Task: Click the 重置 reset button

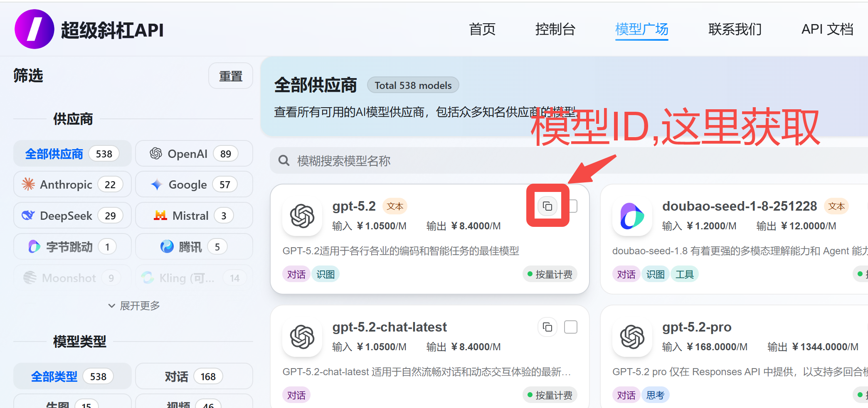Action: [x=230, y=76]
